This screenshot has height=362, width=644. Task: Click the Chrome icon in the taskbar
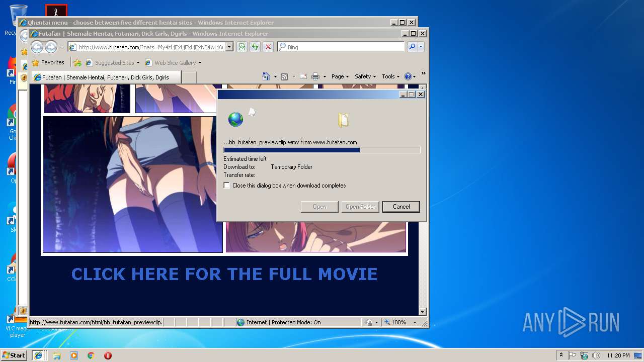(91, 355)
